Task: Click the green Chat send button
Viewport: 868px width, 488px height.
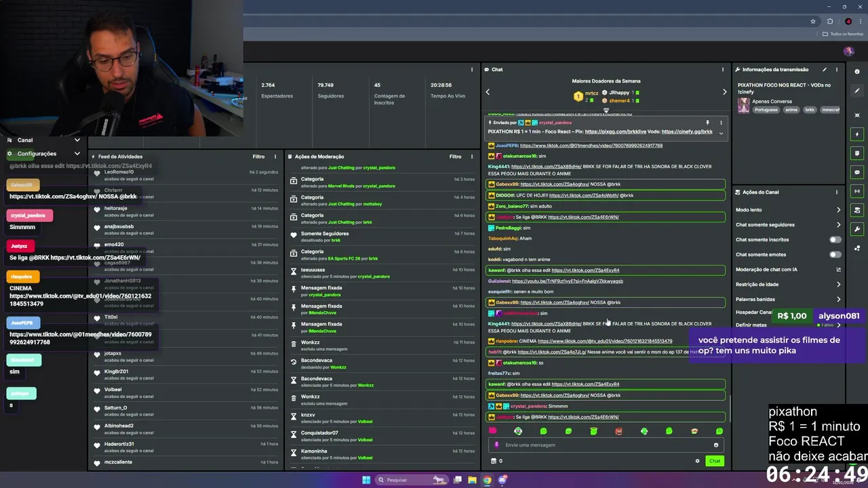Action: click(x=715, y=461)
